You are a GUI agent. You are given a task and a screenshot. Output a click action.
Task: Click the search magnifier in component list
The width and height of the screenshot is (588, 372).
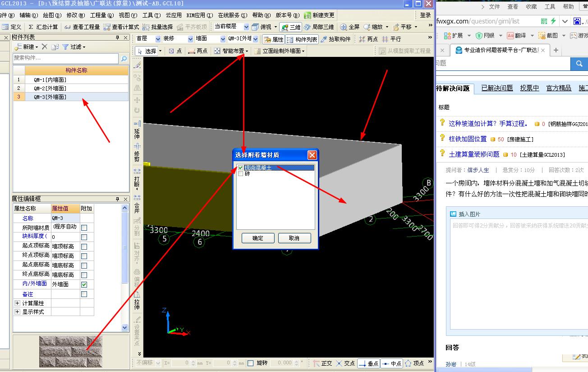click(124, 58)
